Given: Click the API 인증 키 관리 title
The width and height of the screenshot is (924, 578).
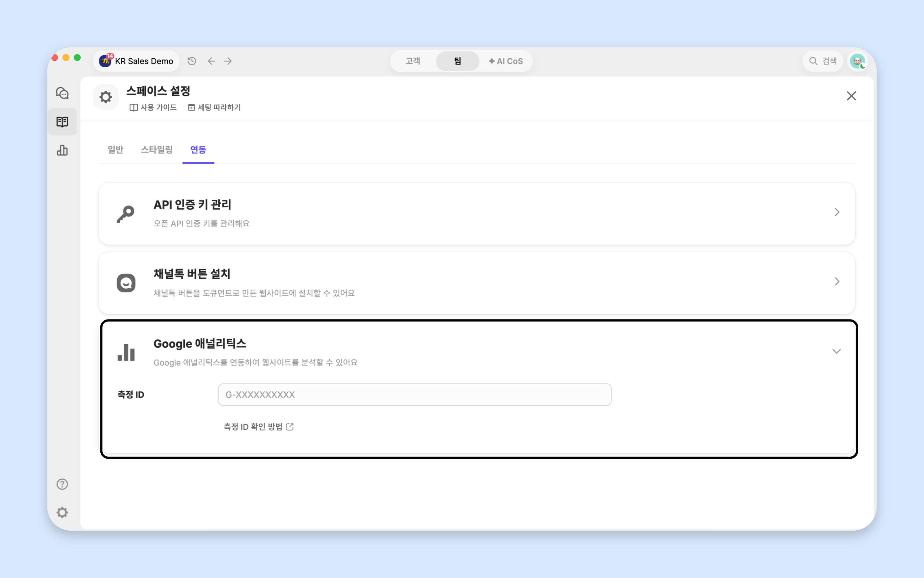Looking at the screenshot, I should [x=192, y=205].
